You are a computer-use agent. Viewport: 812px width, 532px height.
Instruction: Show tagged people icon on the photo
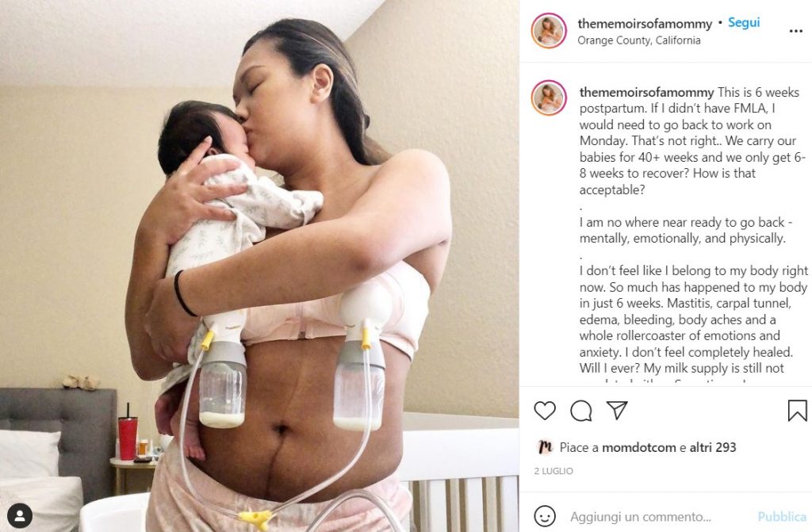coord(20,515)
